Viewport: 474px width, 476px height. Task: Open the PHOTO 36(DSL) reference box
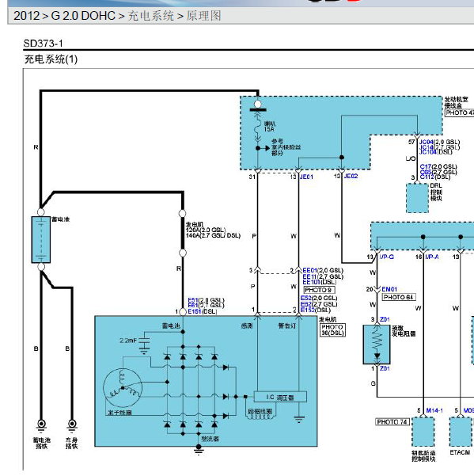(332, 330)
